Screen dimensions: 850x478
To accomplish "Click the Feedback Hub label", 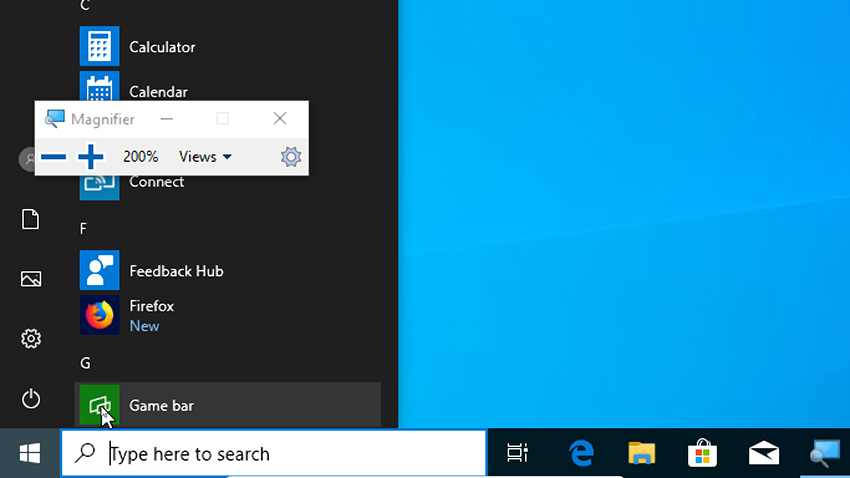I will pyautogui.click(x=176, y=271).
